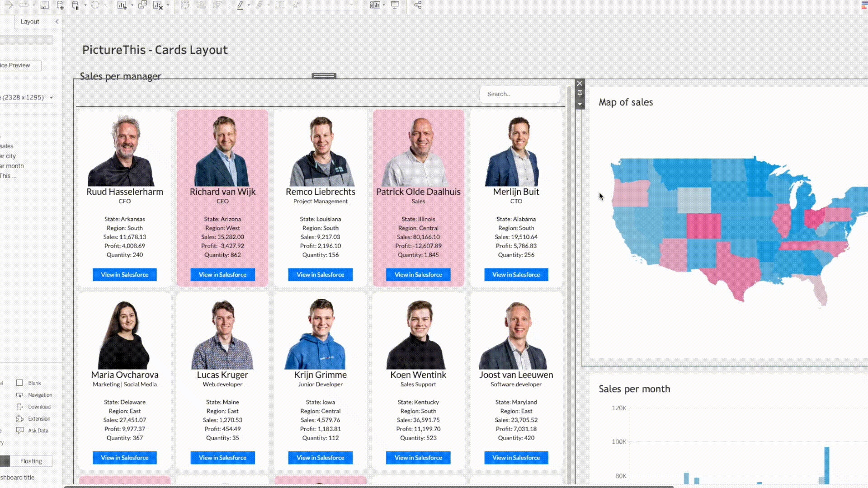Pin the Sales per manager container
This screenshot has height=488, width=868.
click(x=580, y=94)
